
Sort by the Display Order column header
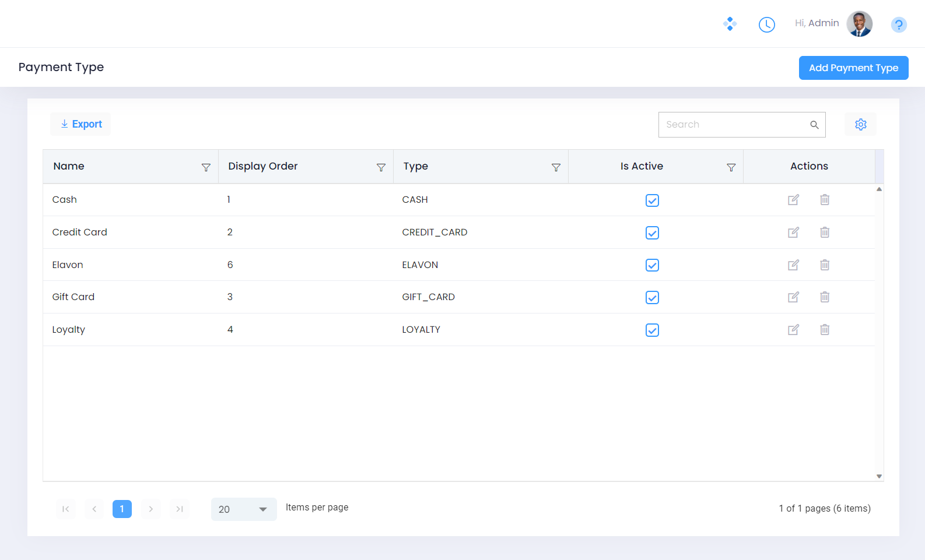(263, 166)
